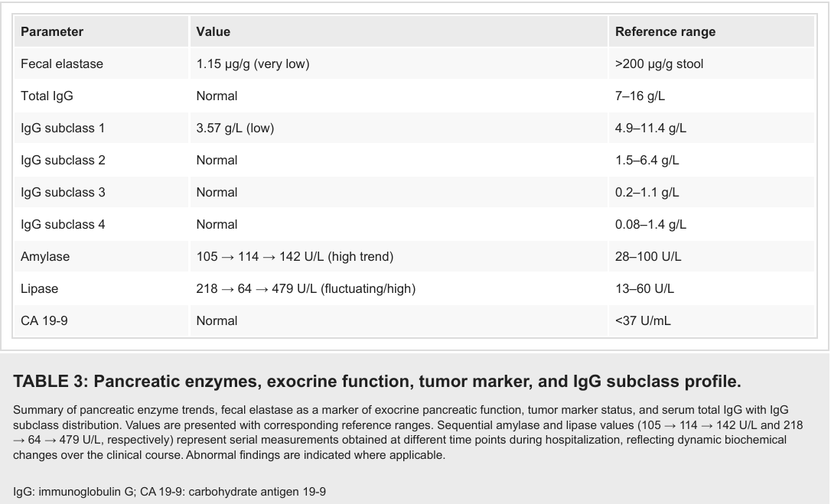The height and width of the screenshot is (504, 831).
Task: Select the Fecal elastase row label
Action: click(x=62, y=64)
